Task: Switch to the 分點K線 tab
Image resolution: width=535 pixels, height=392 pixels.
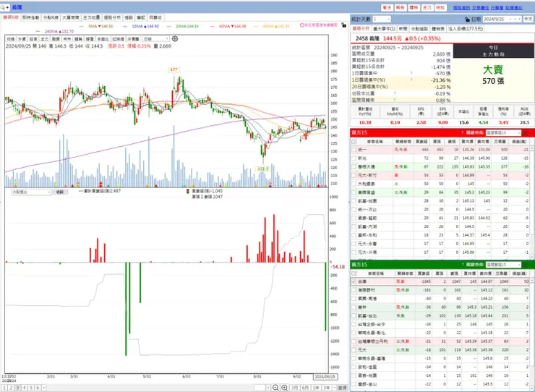Action: click(x=51, y=17)
